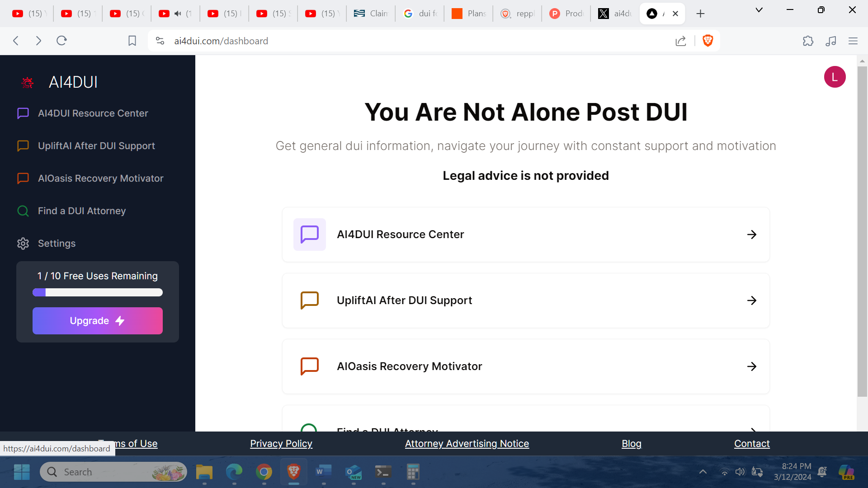Open the Brave Shields lion icon in the address bar

pos(708,41)
